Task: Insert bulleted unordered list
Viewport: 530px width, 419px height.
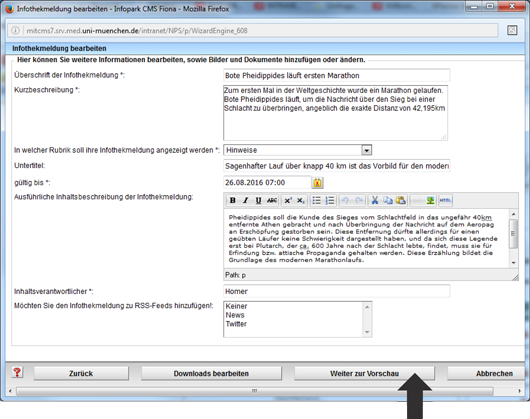Action: (x=316, y=200)
